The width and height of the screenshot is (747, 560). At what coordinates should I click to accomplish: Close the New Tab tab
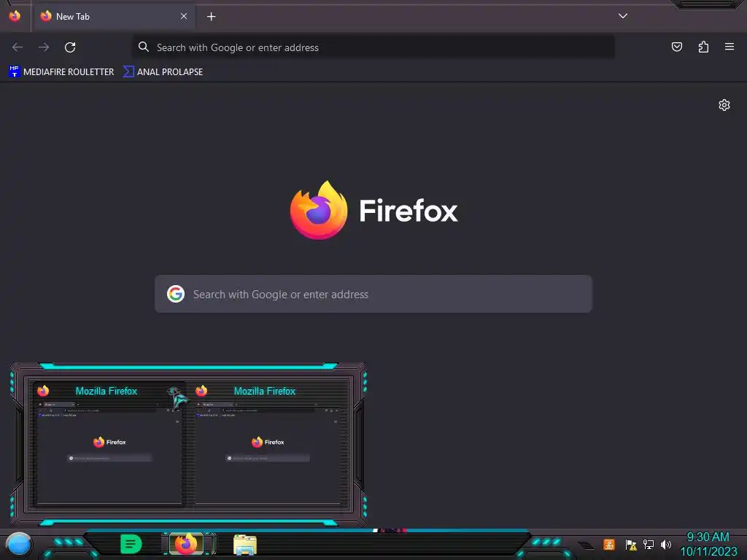[184, 16]
